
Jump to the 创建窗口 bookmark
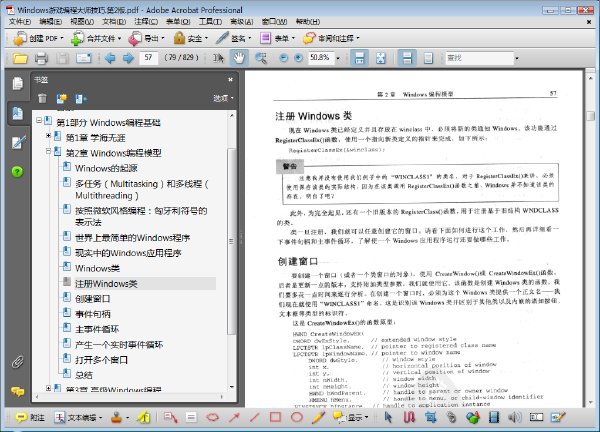coord(93,298)
